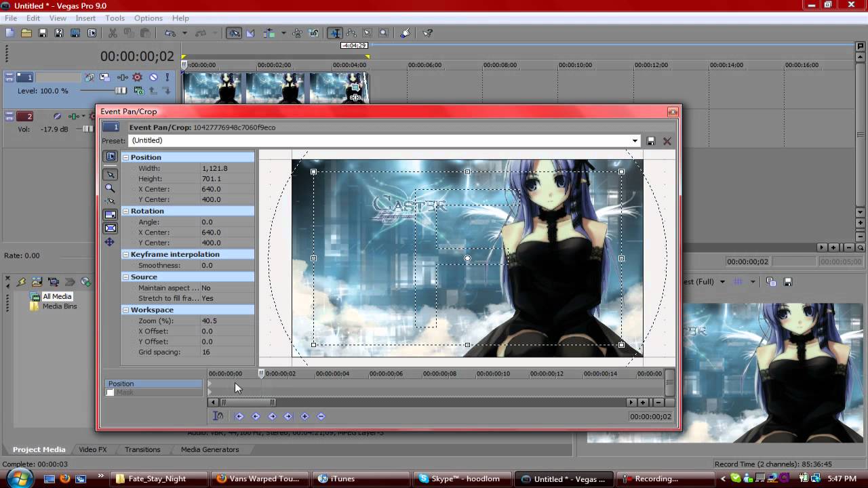This screenshot has width=868, height=488.
Task: Open a project with folder icon
Action: (x=26, y=33)
